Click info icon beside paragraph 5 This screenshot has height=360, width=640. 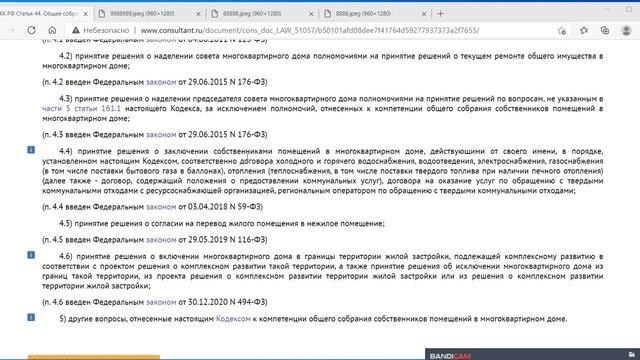[x=31, y=317]
